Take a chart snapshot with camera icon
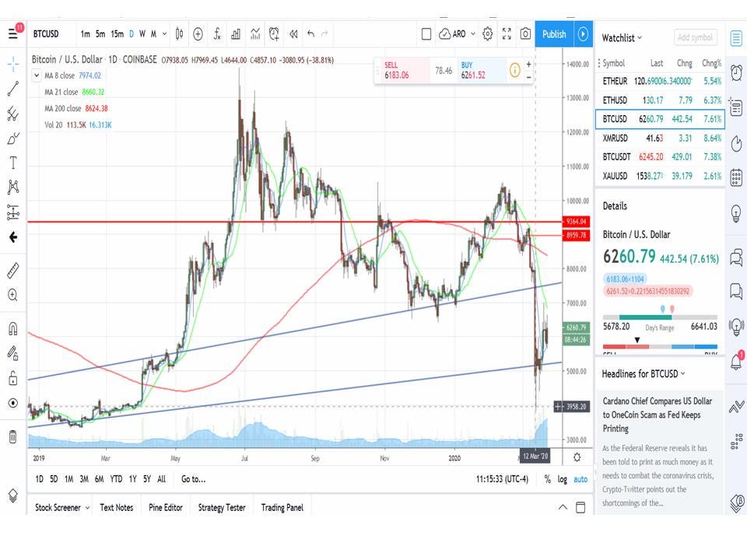This screenshot has width=747, height=560. (525, 33)
